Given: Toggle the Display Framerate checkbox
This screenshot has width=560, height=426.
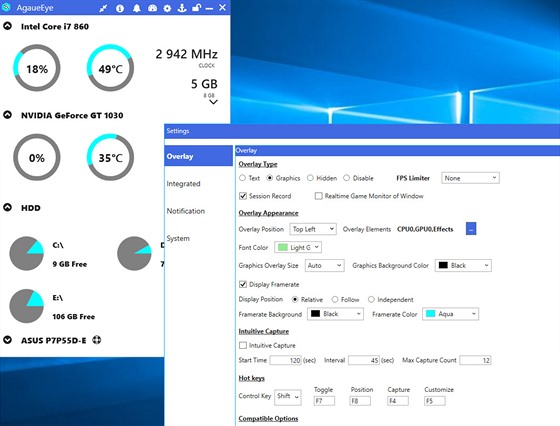Looking at the screenshot, I should [243, 284].
